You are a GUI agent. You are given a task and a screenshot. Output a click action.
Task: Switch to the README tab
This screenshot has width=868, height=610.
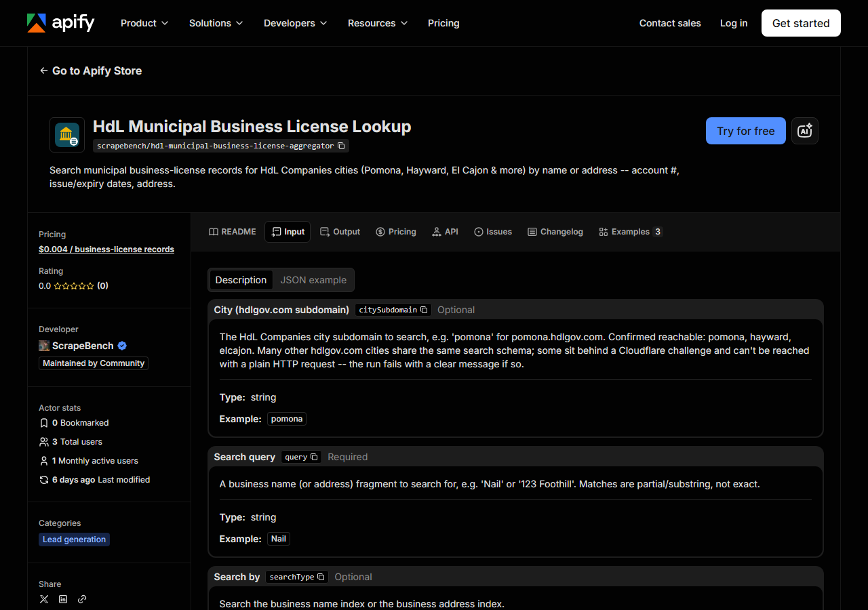pos(233,232)
